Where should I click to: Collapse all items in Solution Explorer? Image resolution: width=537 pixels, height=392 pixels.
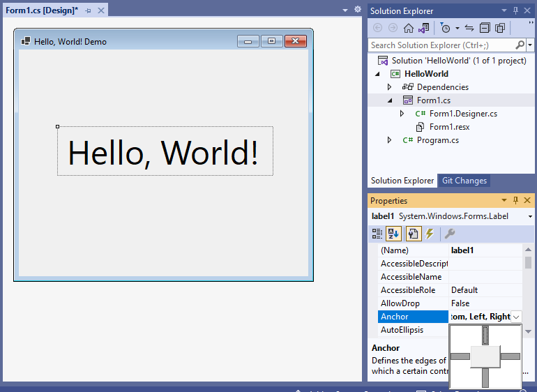click(x=485, y=28)
